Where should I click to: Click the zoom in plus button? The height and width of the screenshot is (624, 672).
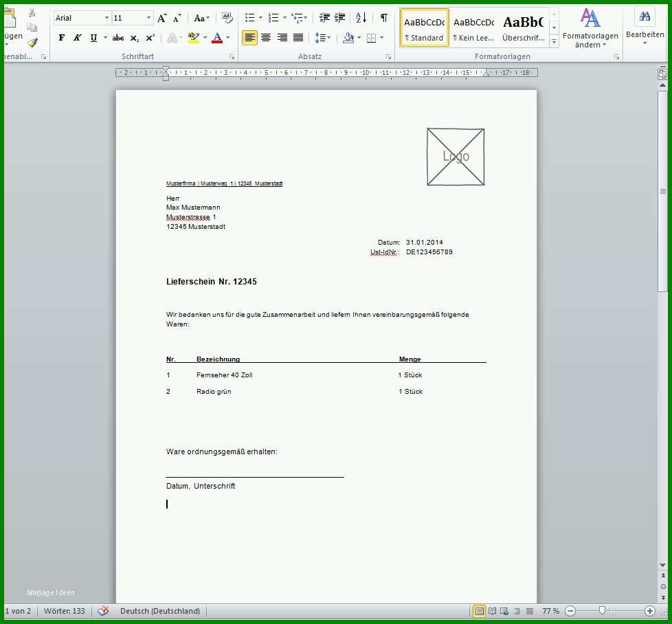coord(650,611)
